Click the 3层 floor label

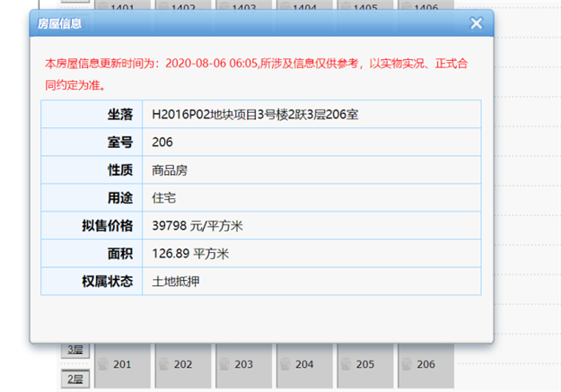(x=75, y=350)
